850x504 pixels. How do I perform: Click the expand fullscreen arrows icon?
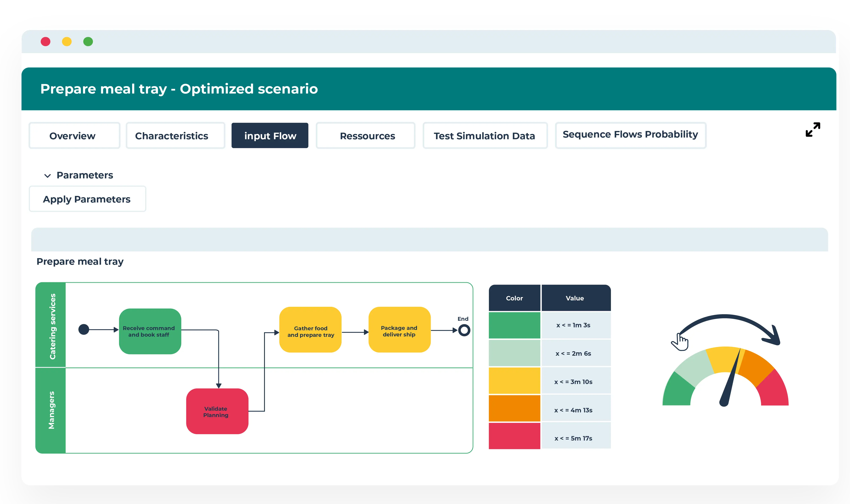point(813,130)
